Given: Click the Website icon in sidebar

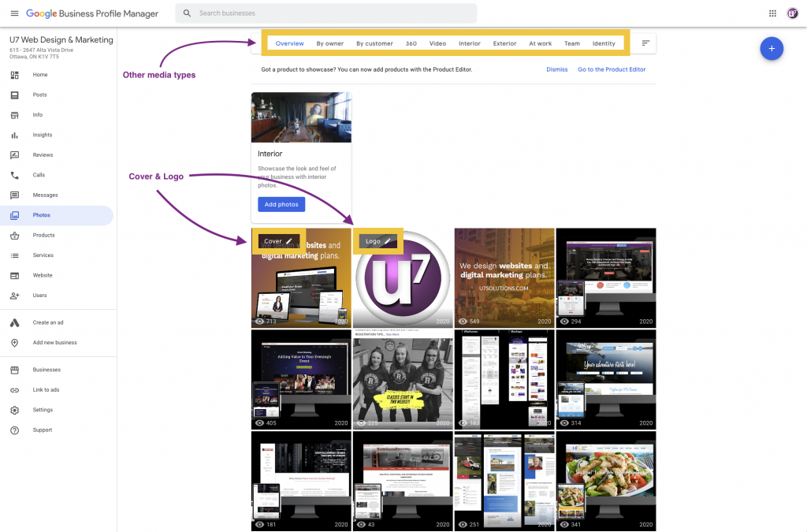Looking at the screenshot, I should [x=14, y=276].
